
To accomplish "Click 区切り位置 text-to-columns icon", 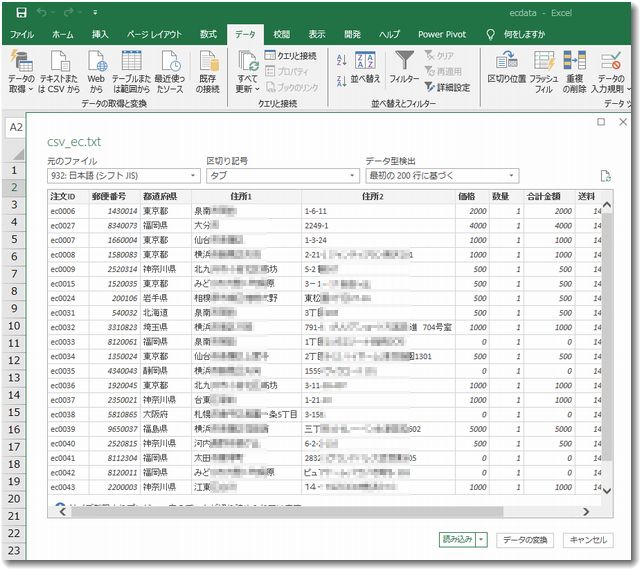I will 507,60.
